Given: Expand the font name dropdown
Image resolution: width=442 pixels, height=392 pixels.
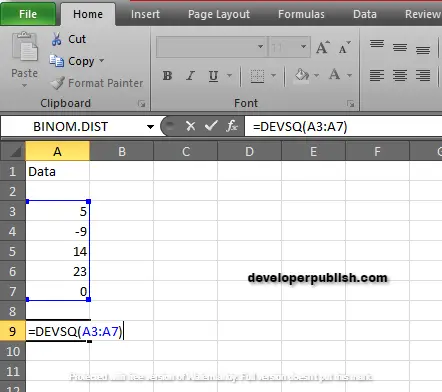Looking at the screenshot, I should [261, 47].
